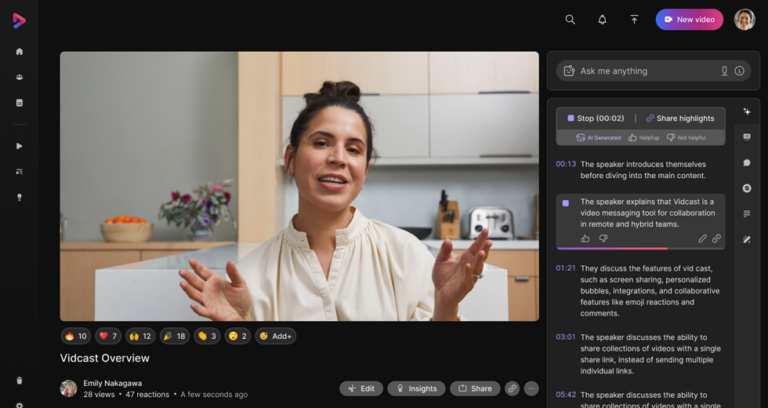Open the comments bubble in right rail
The image size is (768, 408).
coord(746,162)
